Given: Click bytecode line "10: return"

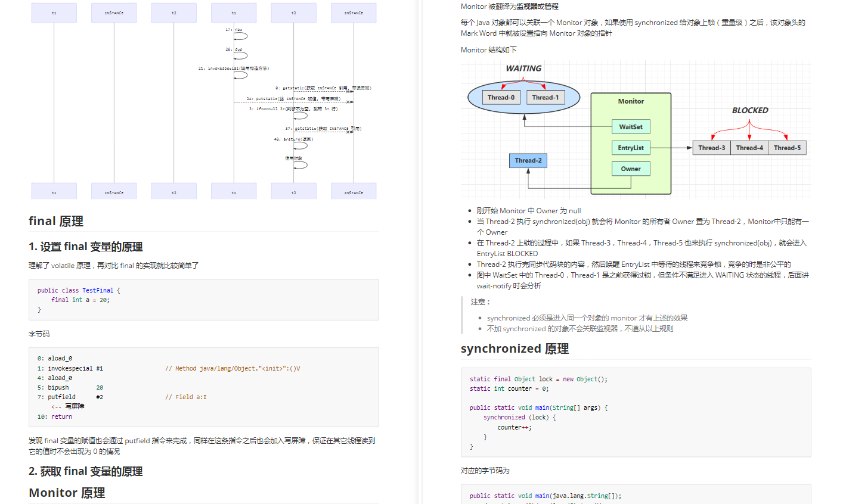Looking at the screenshot, I should click(x=54, y=416).
